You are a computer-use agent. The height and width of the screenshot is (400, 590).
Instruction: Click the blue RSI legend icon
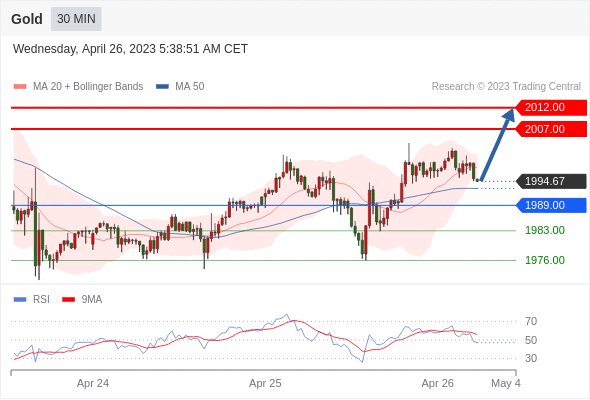(20, 300)
